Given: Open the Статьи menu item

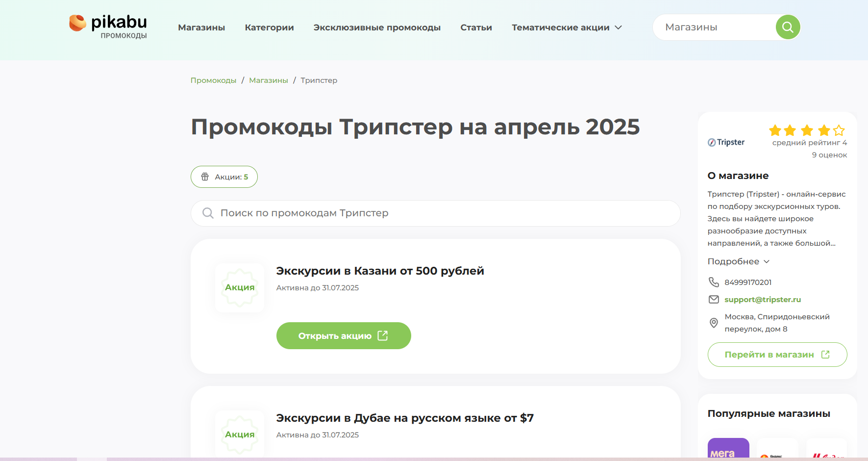Looking at the screenshot, I should [476, 27].
